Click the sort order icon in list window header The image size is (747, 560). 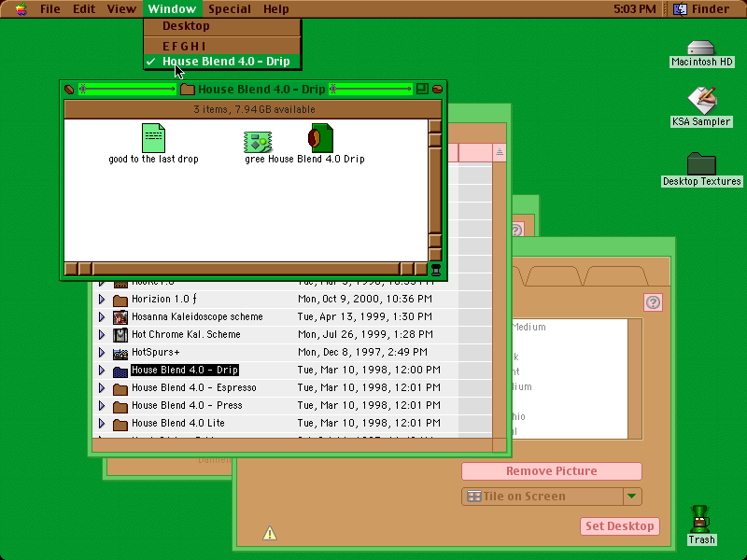500,152
